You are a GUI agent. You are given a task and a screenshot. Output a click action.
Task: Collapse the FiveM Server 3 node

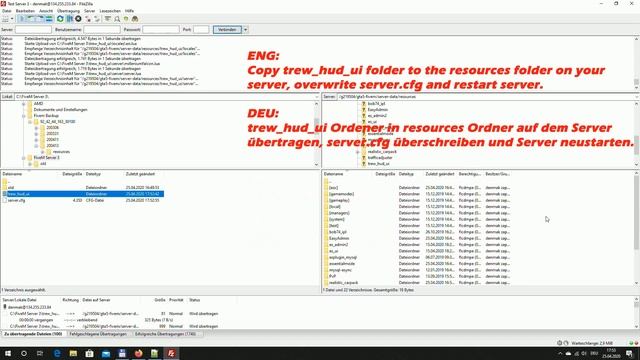(24, 158)
